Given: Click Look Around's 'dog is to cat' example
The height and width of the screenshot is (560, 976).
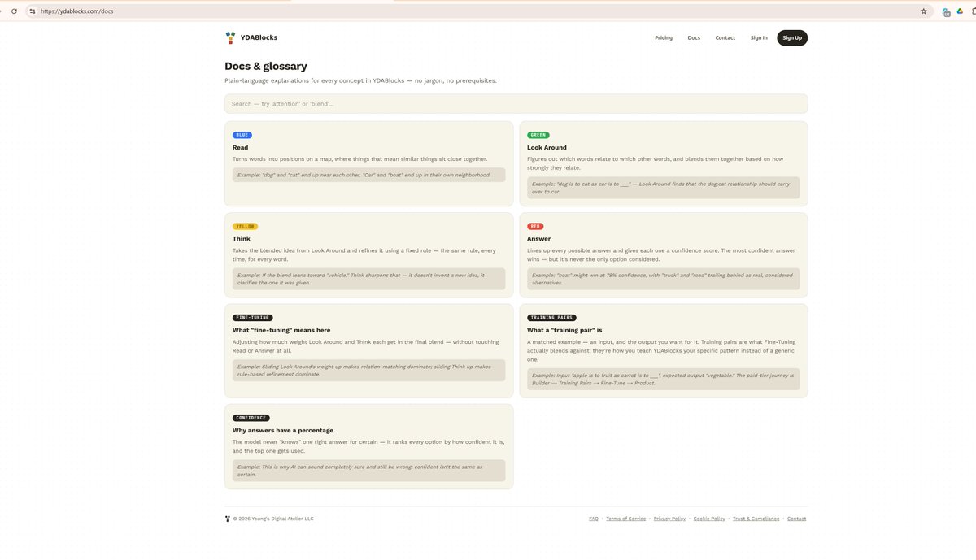Looking at the screenshot, I should click(x=664, y=188).
